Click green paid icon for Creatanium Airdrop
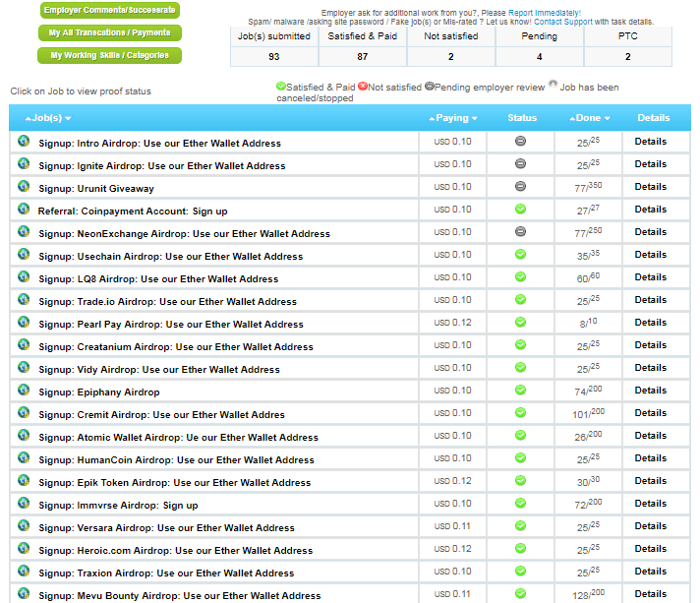The image size is (700, 603). [520, 345]
